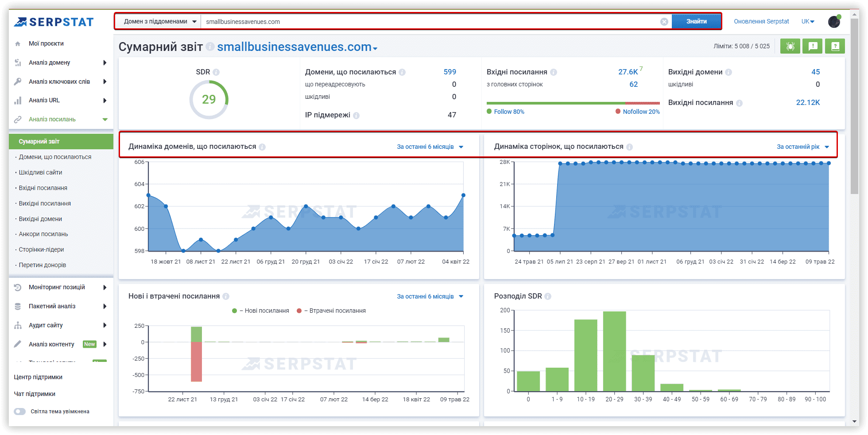
Task: Click info icon beside Розподіл SDR
Action: [x=548, y=296]
